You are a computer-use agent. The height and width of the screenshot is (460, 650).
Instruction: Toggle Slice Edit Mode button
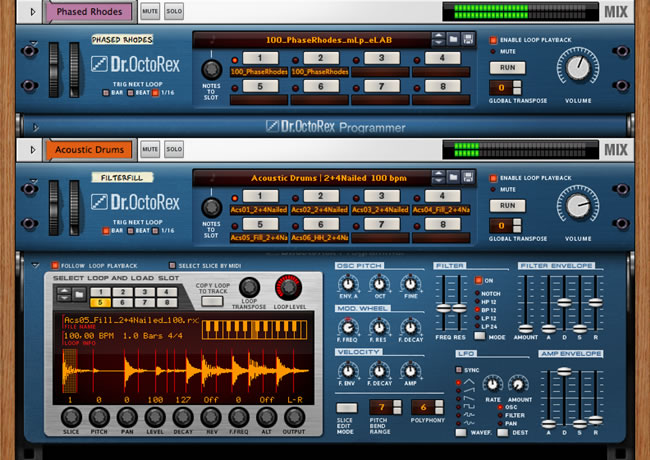coord(347,408)
